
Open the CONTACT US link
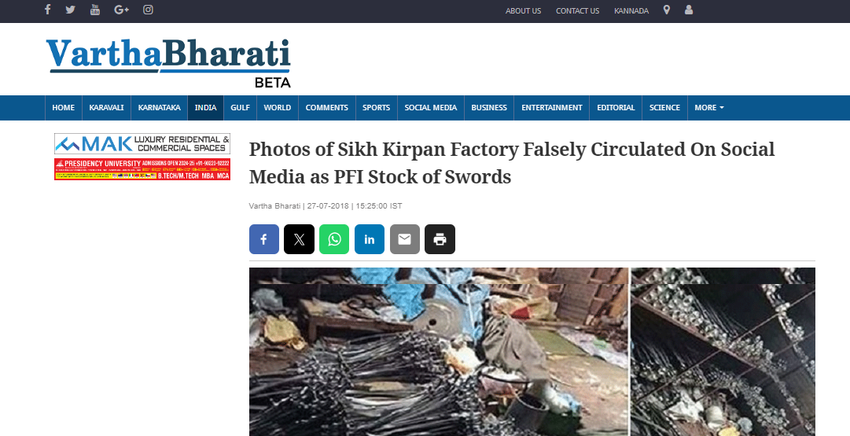[x=577, y=11]
